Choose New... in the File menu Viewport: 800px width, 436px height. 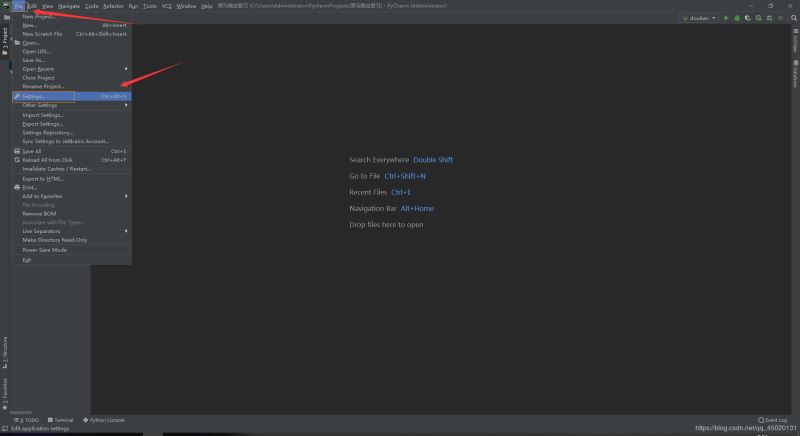tap(71, 25)
